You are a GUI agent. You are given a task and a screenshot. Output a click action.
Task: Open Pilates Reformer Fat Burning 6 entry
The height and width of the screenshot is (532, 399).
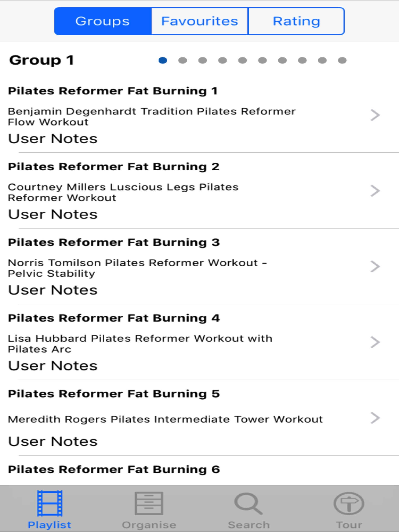tap(114, 469)
